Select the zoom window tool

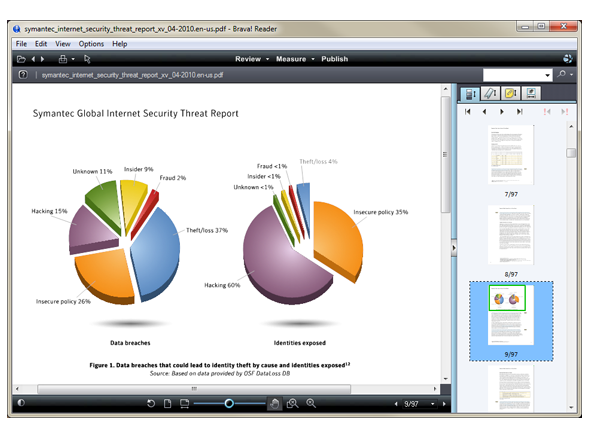293,403
